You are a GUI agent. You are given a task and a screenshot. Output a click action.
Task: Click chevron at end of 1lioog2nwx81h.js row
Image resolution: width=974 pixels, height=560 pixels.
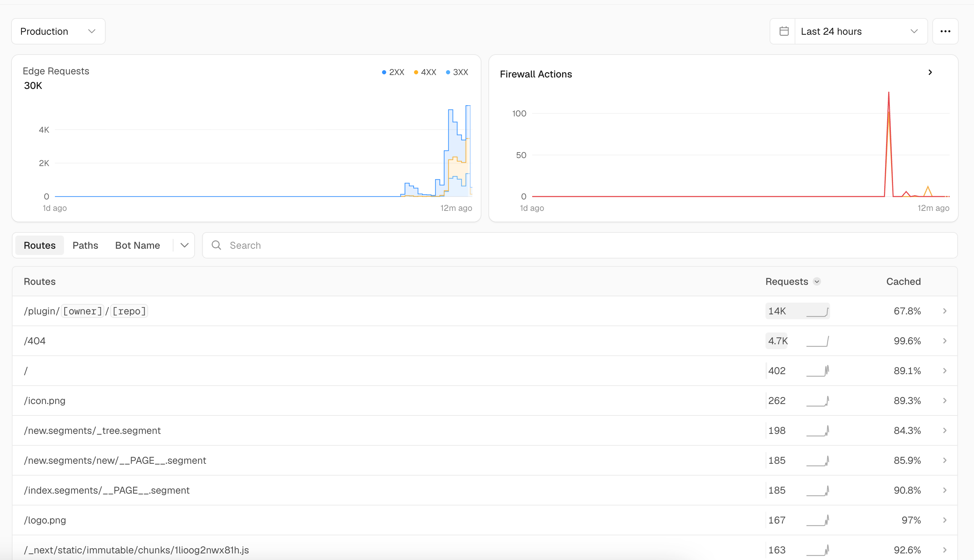click(945, 550)
